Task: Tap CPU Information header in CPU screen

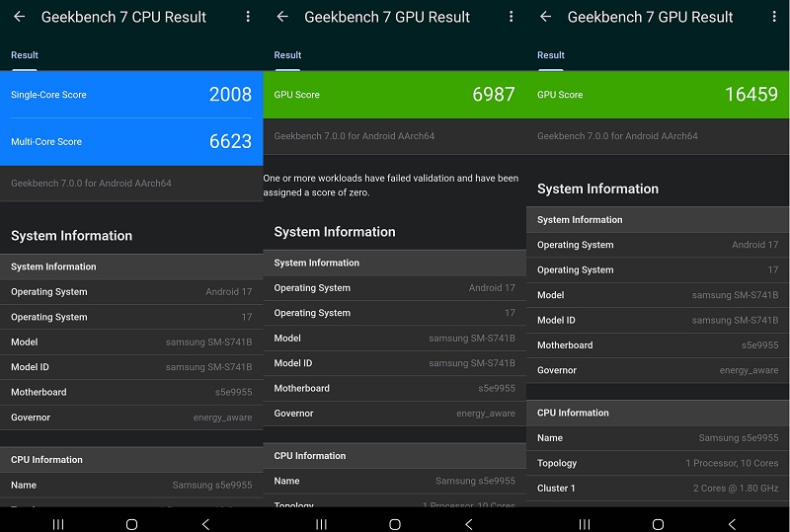Action: click(131, 460)
